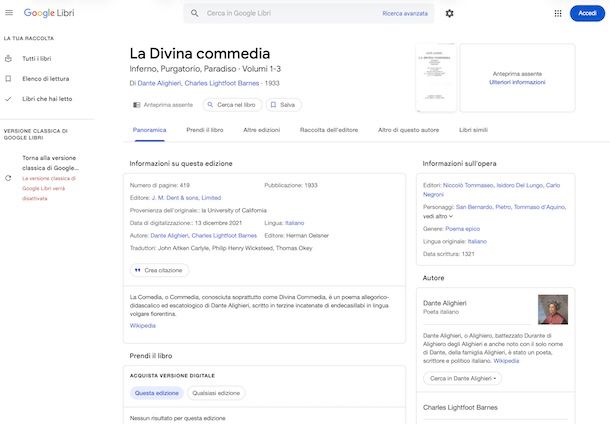
Task: Open Wikipedia link under book description
Action: tap(143, 326)
